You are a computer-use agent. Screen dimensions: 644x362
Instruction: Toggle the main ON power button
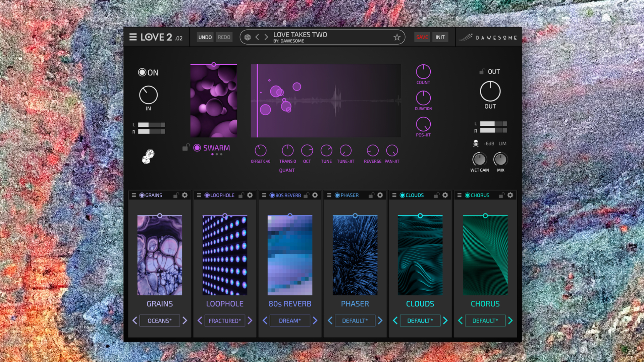tap(142, 72)
